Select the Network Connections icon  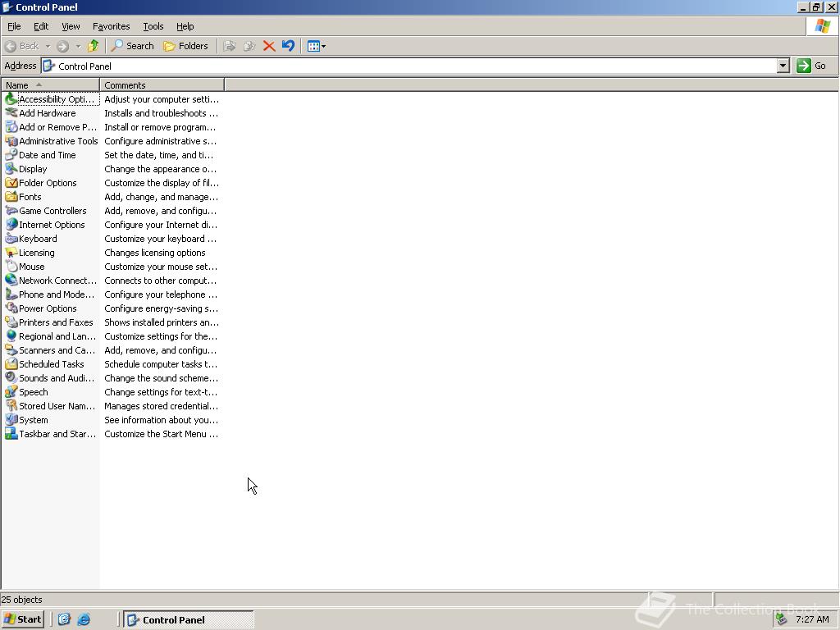(11, 280)
